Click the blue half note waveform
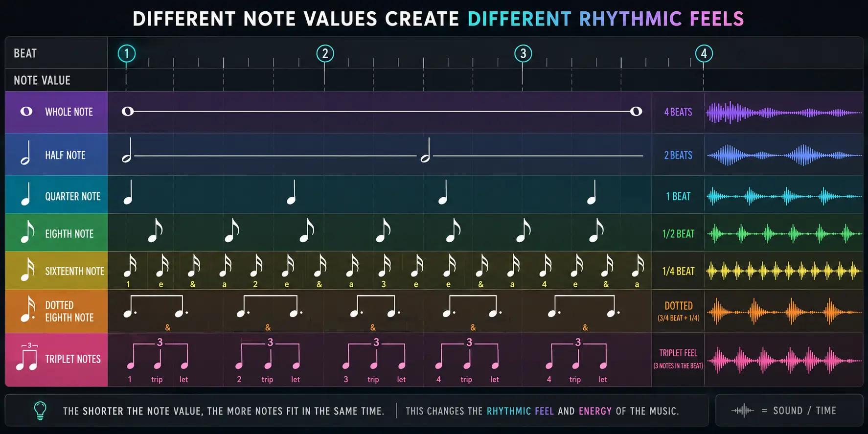Viewport: 868px width, 434px height. tap(783, 156)
